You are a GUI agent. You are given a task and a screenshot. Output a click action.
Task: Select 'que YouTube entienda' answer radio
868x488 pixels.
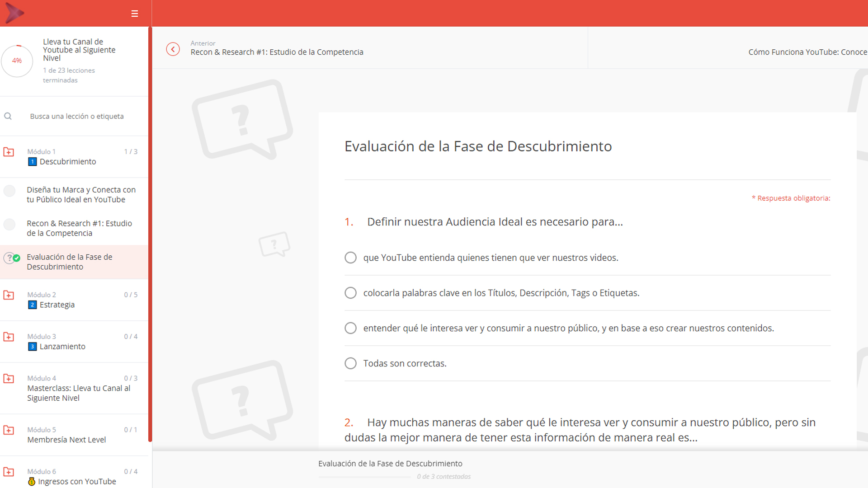pos(350,258)
